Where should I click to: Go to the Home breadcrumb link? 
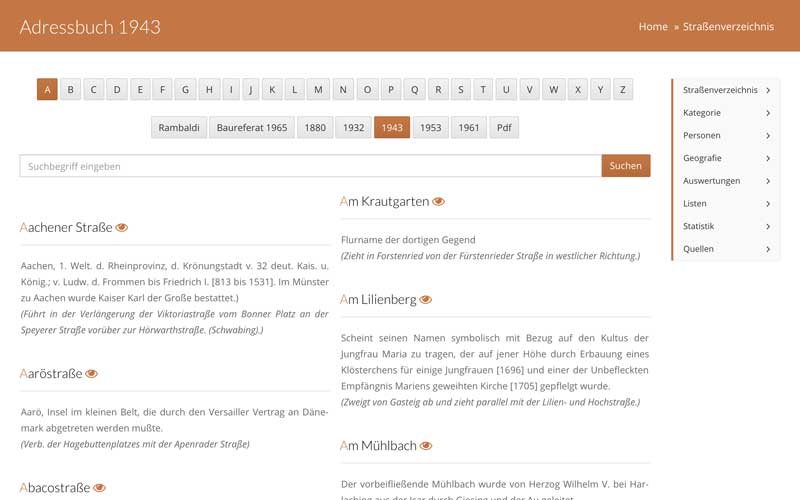pyautogui.click(x=652, y=27)
